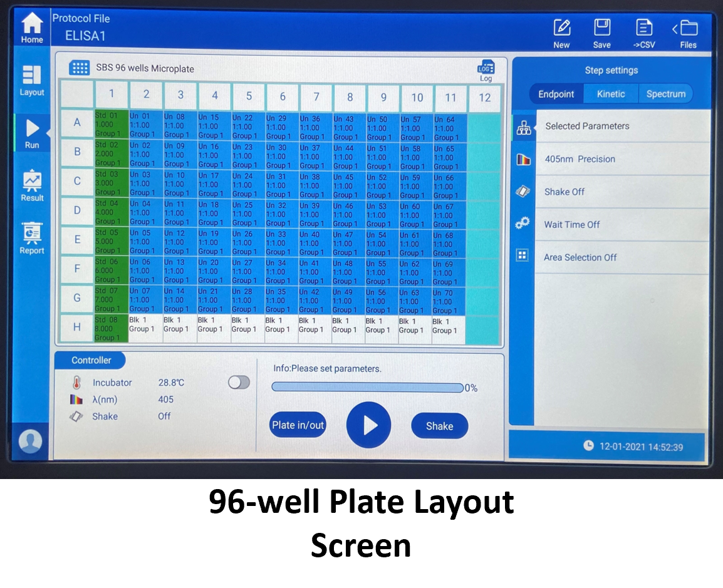Select well Un 25
The height and width of the screenshot is (588, 723).
248,214
